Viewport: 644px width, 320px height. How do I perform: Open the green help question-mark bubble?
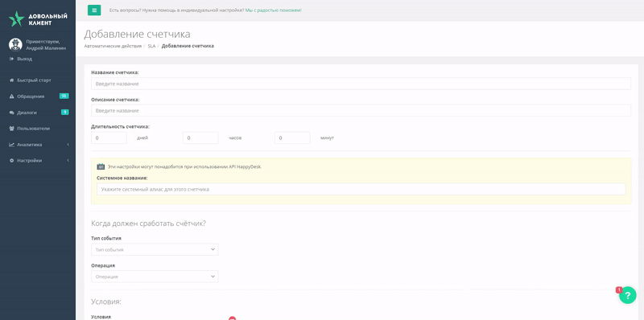coord(628,295)
